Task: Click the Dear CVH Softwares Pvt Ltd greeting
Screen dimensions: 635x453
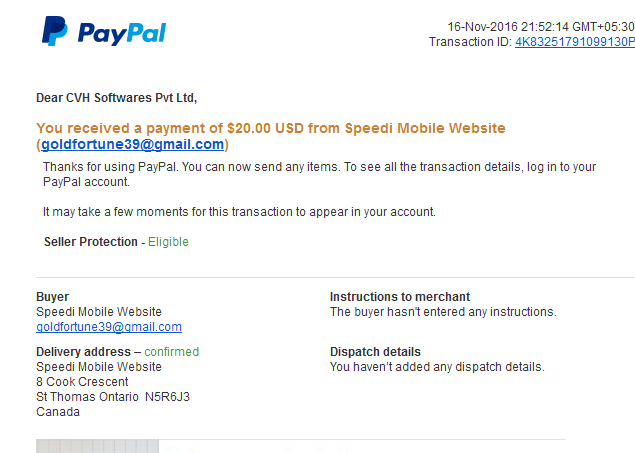Action: coord(117,98)
